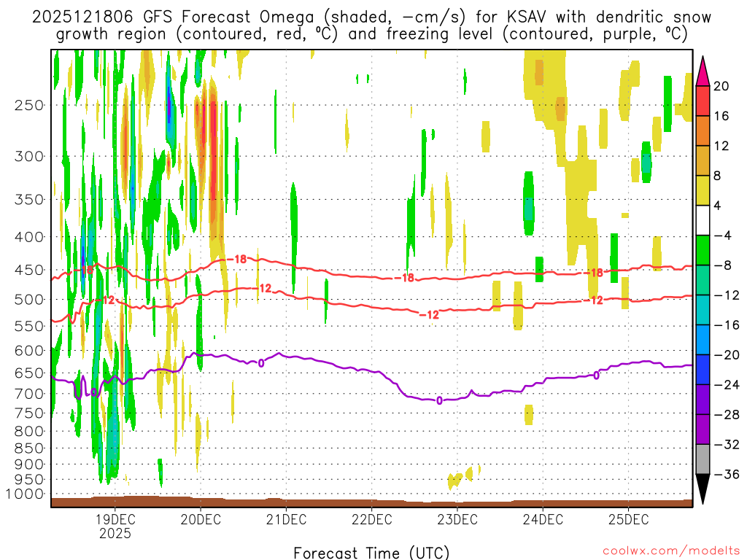Click the chart title line mentioning KSAV
The height and width of the screenshot is (560, 747).
coord(371,17)
